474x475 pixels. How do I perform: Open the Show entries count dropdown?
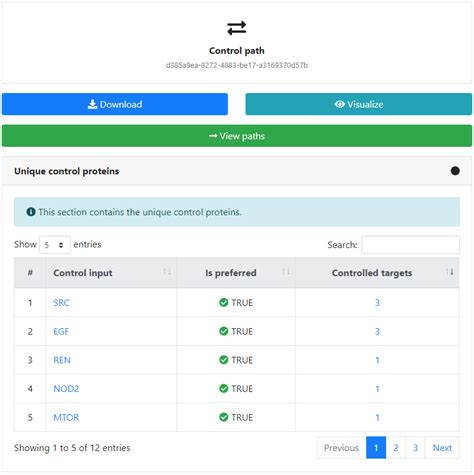coord(55,245)
